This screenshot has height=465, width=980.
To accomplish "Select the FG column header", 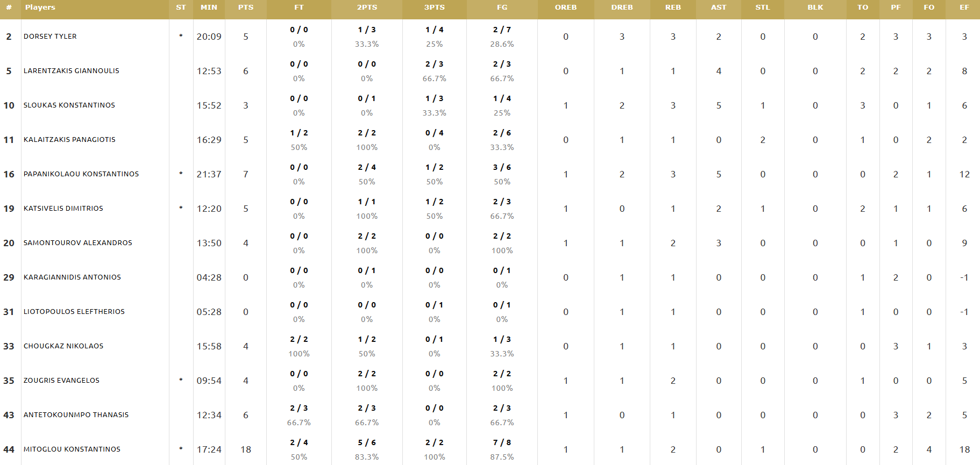I will 502,8.
